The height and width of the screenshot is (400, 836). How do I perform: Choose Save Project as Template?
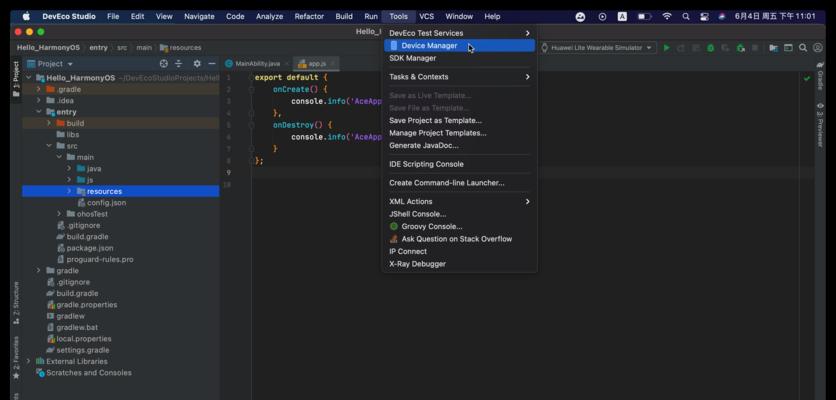pos(459,121)
